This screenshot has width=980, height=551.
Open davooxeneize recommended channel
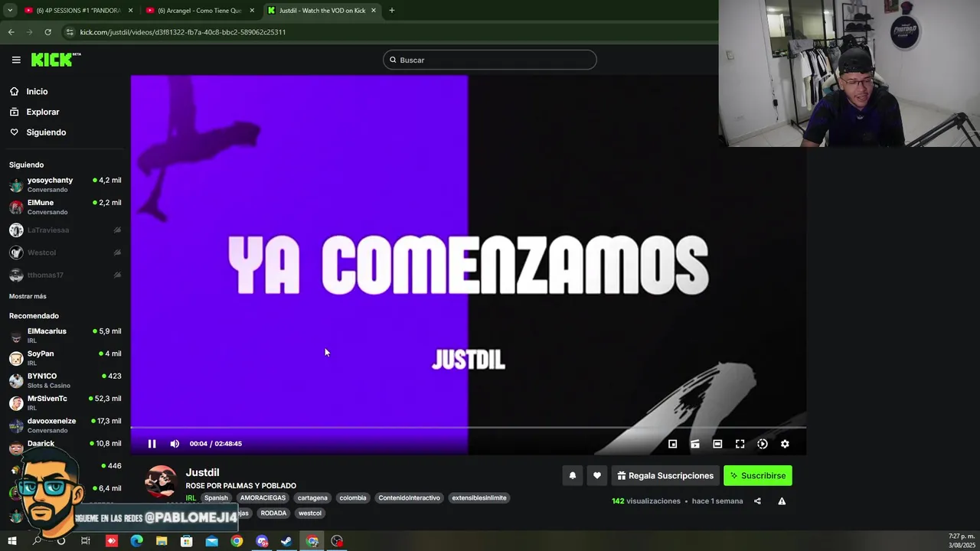[65, 425]
